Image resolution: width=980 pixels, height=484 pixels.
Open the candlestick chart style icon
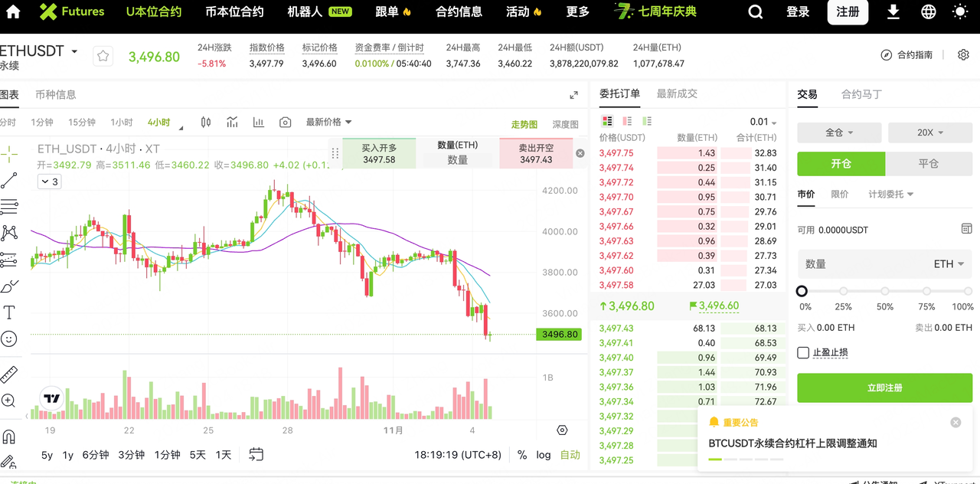coord(206,123)
